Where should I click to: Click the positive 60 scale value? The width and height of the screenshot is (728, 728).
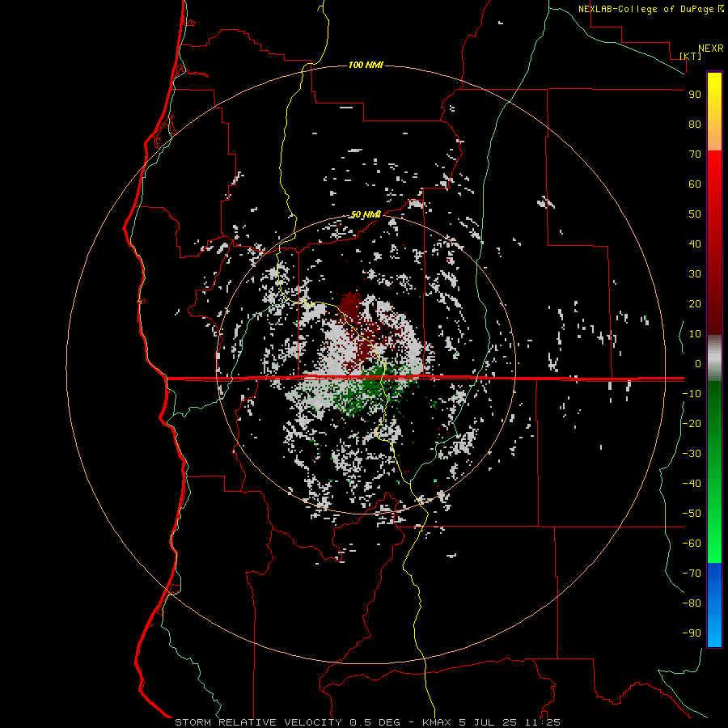coord(695,184)
